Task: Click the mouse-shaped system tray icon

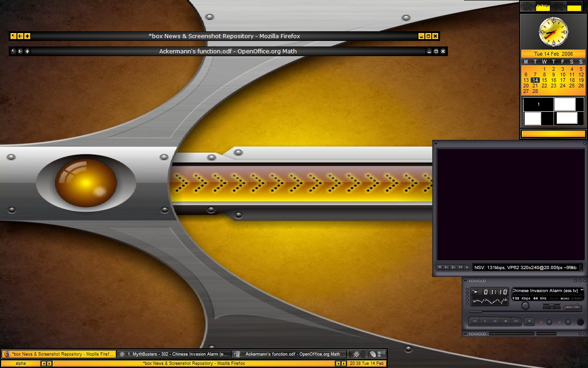Action: (x=373, y=354)
